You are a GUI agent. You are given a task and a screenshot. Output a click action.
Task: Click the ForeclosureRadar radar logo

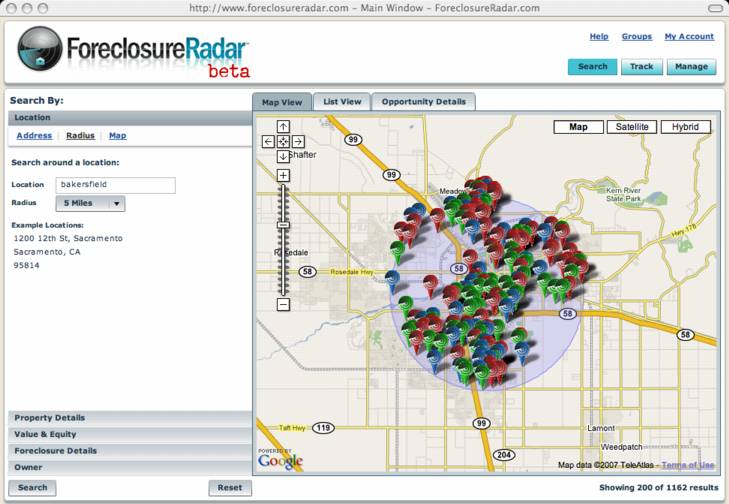(40, 49)
